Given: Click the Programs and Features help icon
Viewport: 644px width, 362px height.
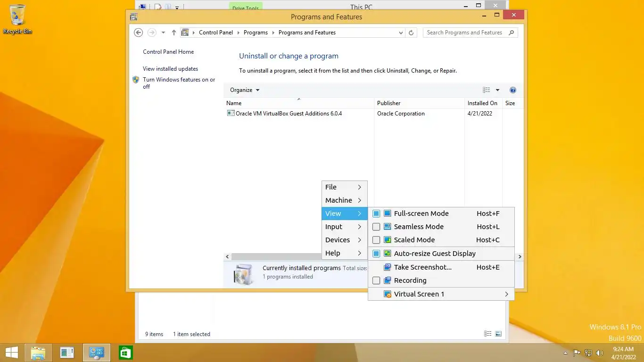Looking at the screenshot, I should [x=513, y=90].
